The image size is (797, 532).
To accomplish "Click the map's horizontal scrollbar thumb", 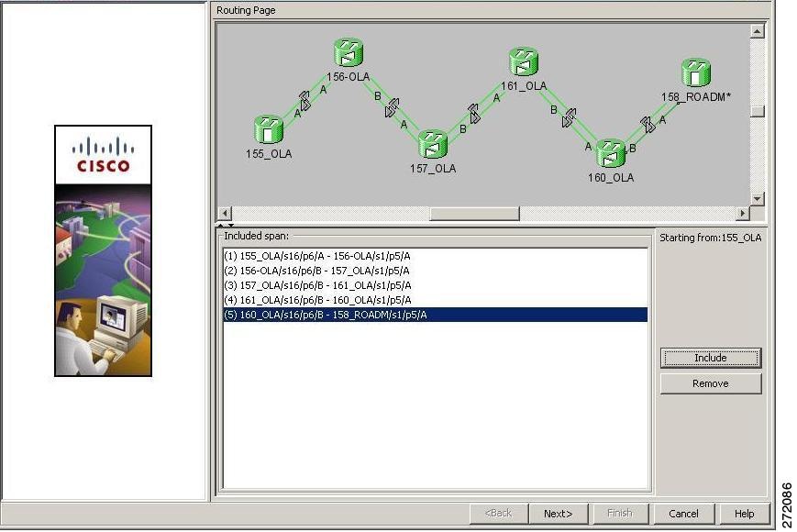I will coord(474,214).
